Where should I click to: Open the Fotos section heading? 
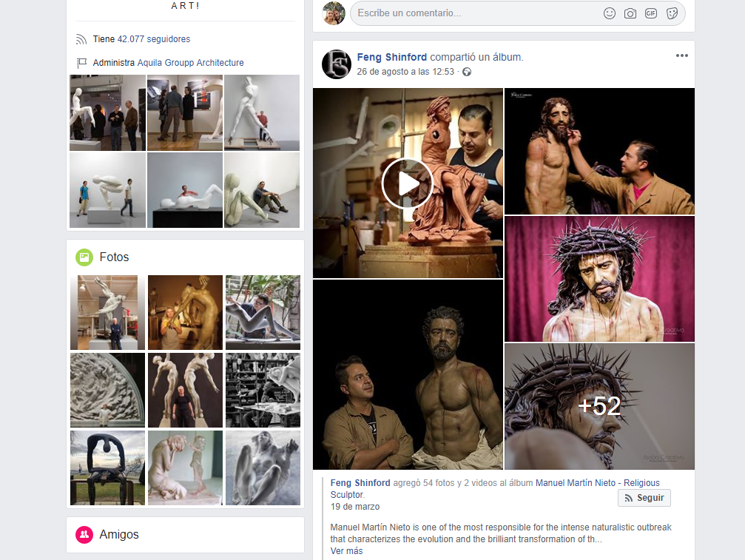click(x=114, y=257)
